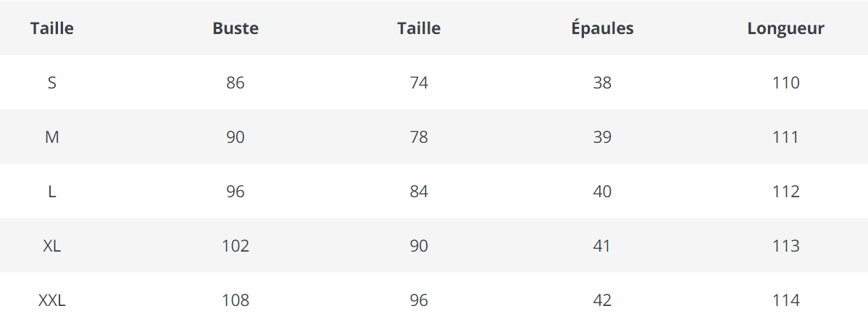
Task: Click the leftmost "Taille" column header
Action: (52, 29)
